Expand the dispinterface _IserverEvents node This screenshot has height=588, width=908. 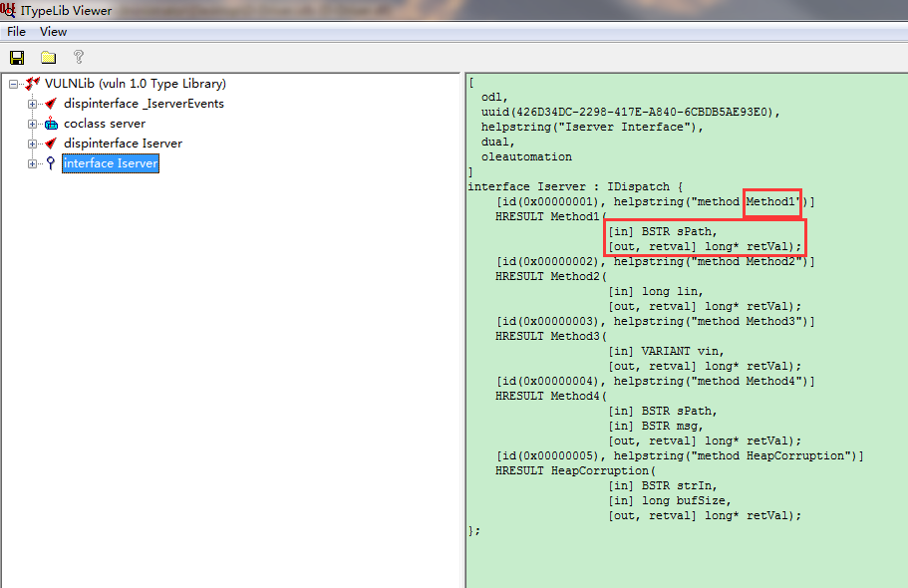31,103
